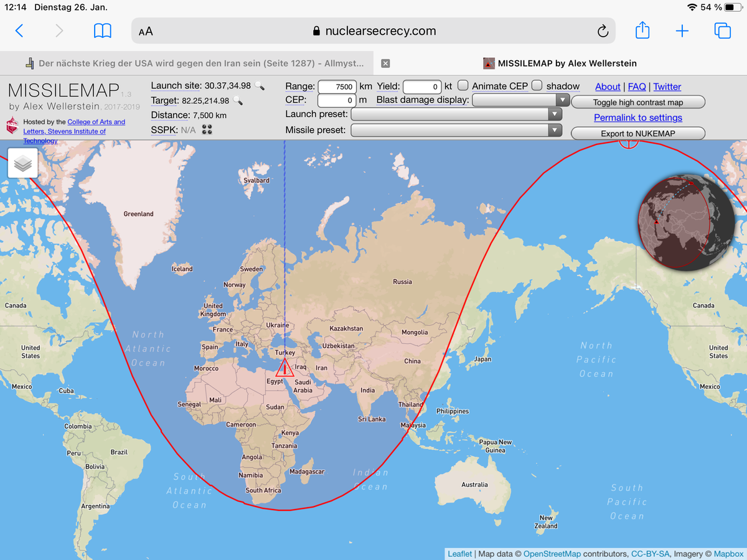The width and height of the screenshot is (747, 560).
Task: Click the Papua New Guinea label
Action: coord(496,446)
